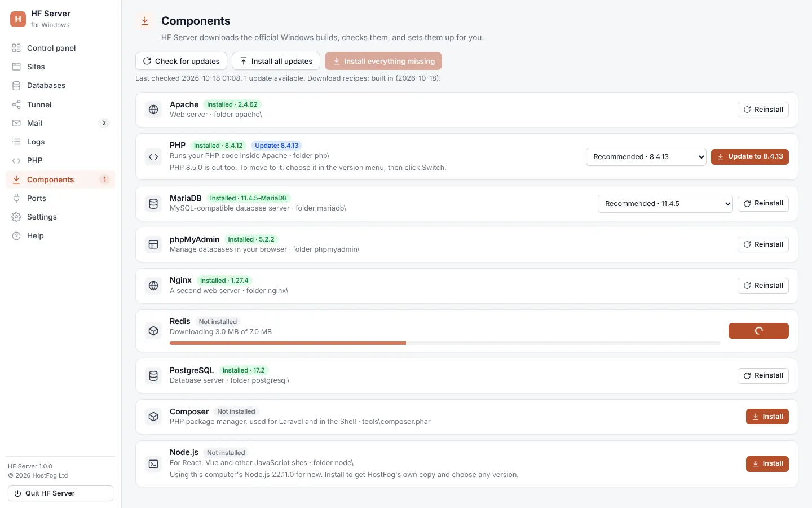812x508 pixels.
Task: Click the PHP 'Update: 8.4.13' badge
Action: (276, 146)
